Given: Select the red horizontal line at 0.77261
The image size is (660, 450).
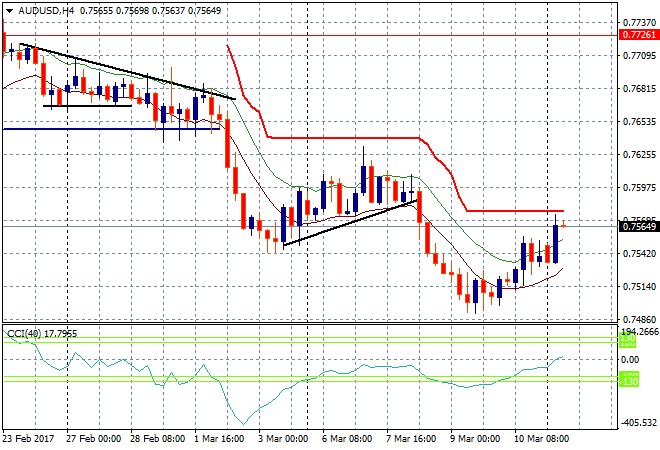Looking at the screenshot, I should 311,35.
